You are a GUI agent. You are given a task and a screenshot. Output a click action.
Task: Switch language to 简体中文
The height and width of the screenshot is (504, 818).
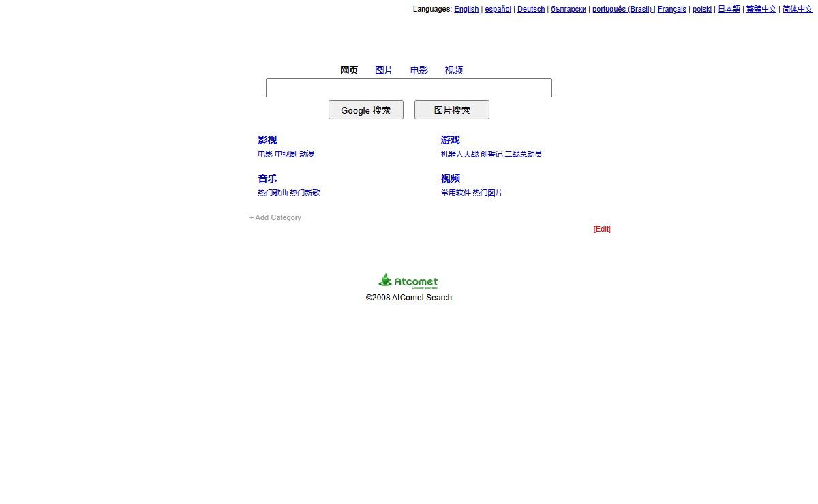click(x=798, y=9)
